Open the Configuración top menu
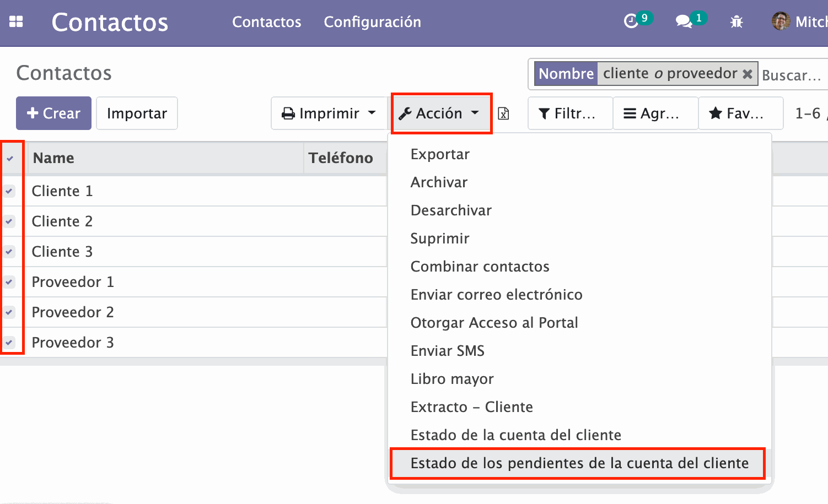 (x=372, y=22)
